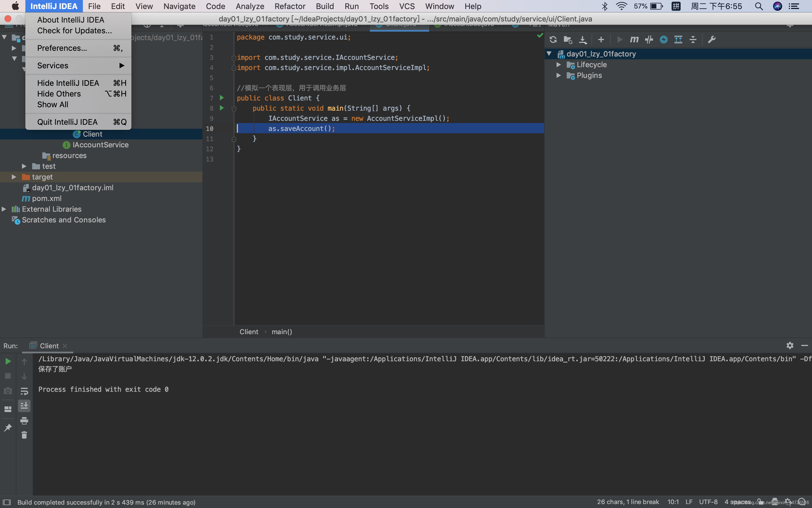Open Preferences... from the menu
The height and width of the screenshot is (508, 812).
(78, 48)
